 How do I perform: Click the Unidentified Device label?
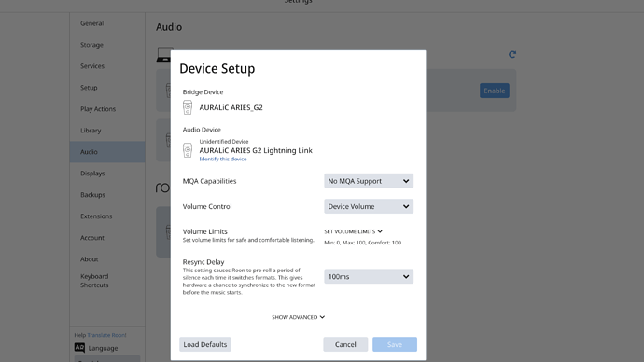coord(224,142)
